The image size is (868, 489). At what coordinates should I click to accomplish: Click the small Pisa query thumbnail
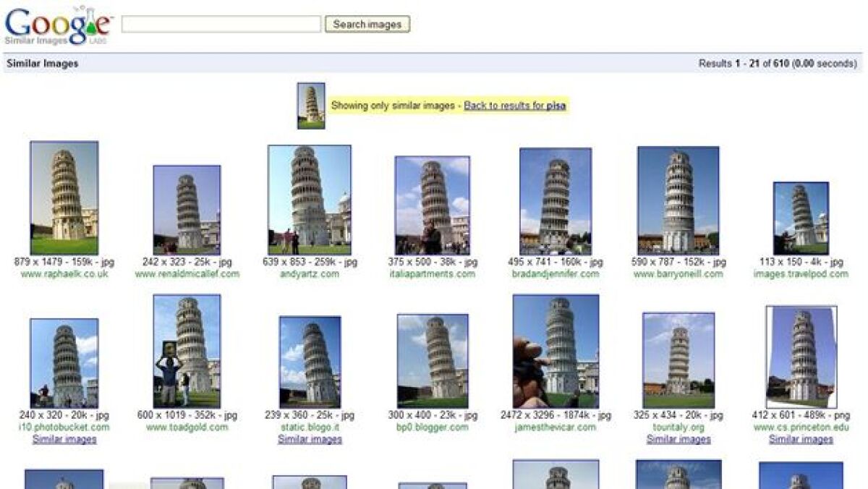point(311,106)
